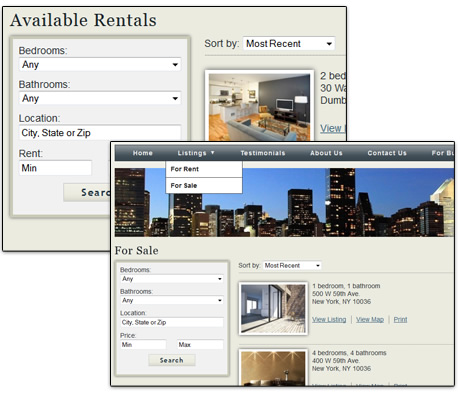Open View Listing for 1 bedroom property
Screen dimensions: 460x395
coord(329,319)
